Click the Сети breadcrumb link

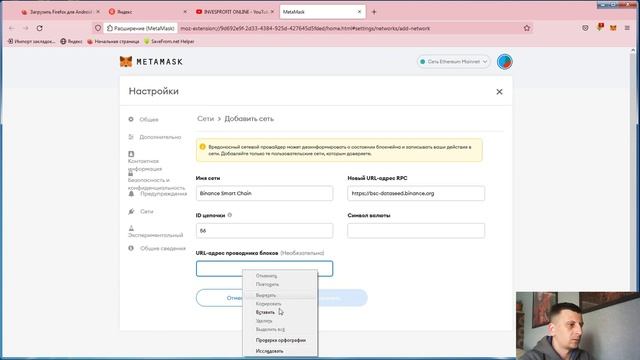205,119
